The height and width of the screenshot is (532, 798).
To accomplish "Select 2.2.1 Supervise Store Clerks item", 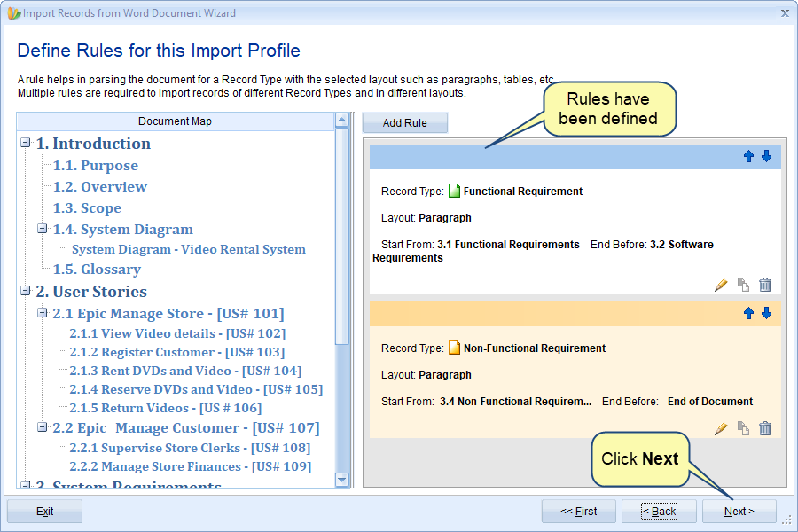I will point(190,448).
